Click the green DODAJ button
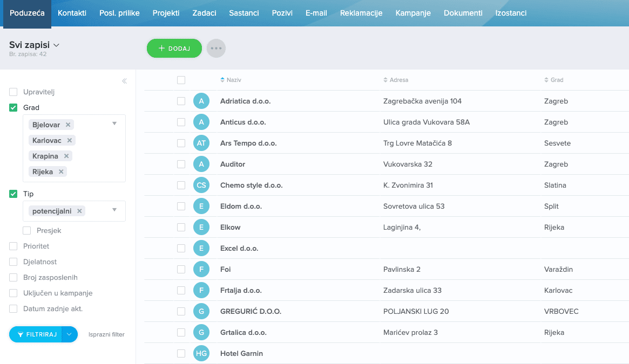Image resolution: width=629 pixels, height=364 pixels. pyautogui.click(x=174, y=48)
